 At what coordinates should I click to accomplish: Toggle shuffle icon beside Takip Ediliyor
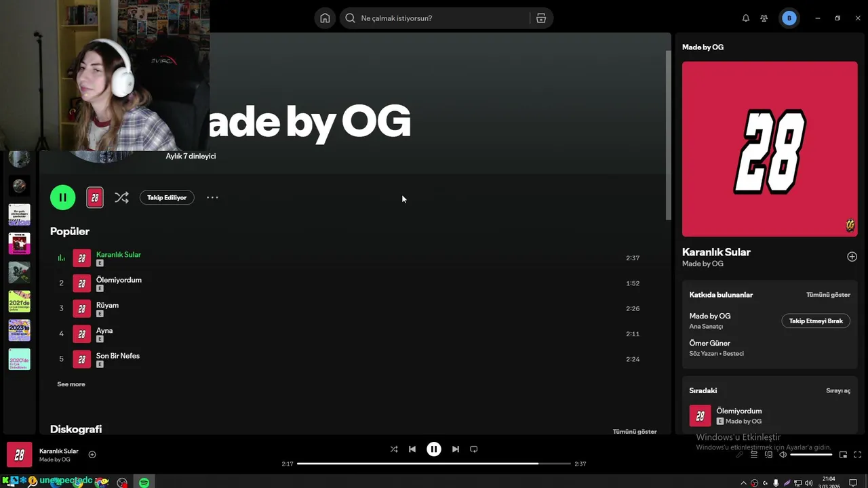pos(121,197)
